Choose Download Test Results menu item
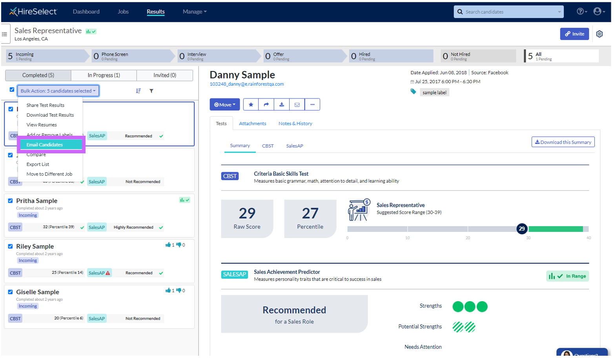This screenshot has width=616, height=364. (50, 115)
